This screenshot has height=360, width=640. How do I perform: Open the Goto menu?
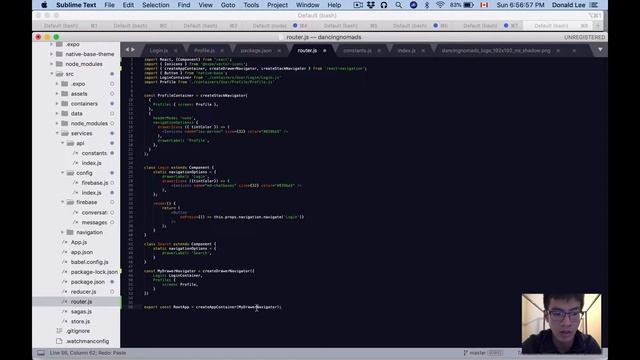click(x=228, y=5)
